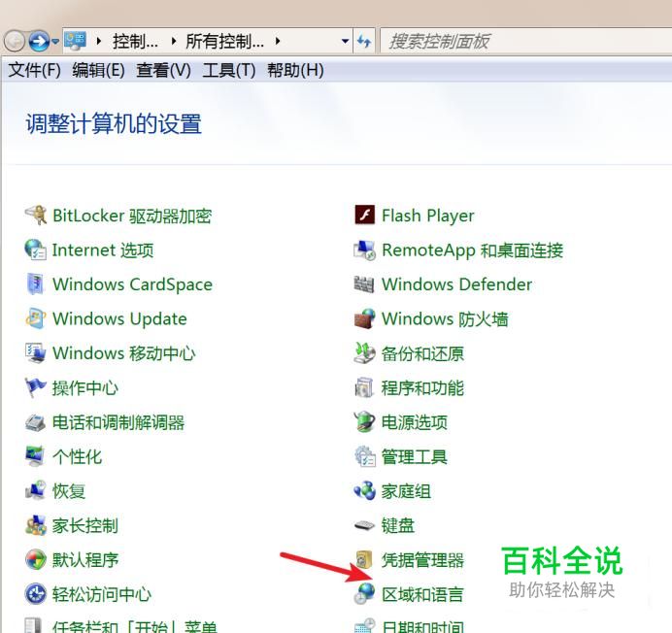Open the 管理工具 text link
The image size is (672, 633).
pos(415,457)
